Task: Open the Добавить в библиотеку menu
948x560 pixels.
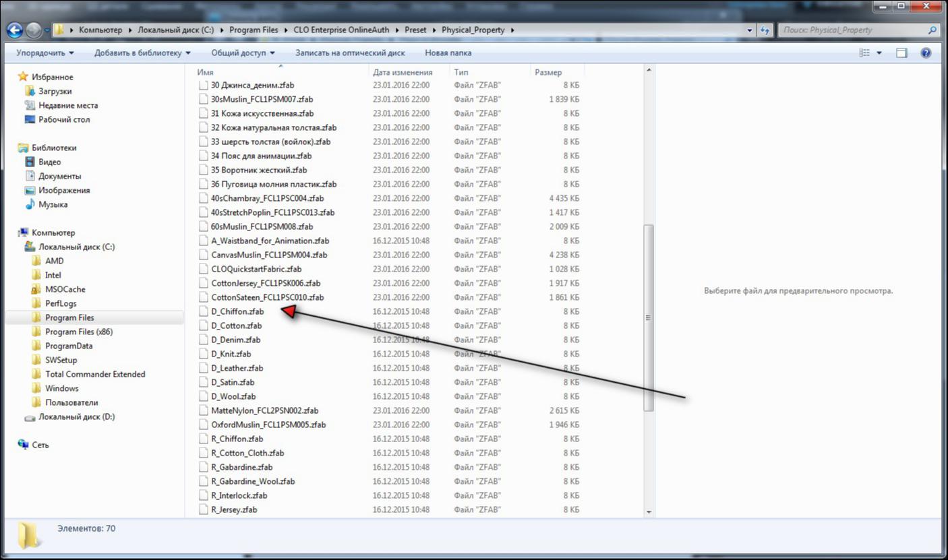Action: 142,53
